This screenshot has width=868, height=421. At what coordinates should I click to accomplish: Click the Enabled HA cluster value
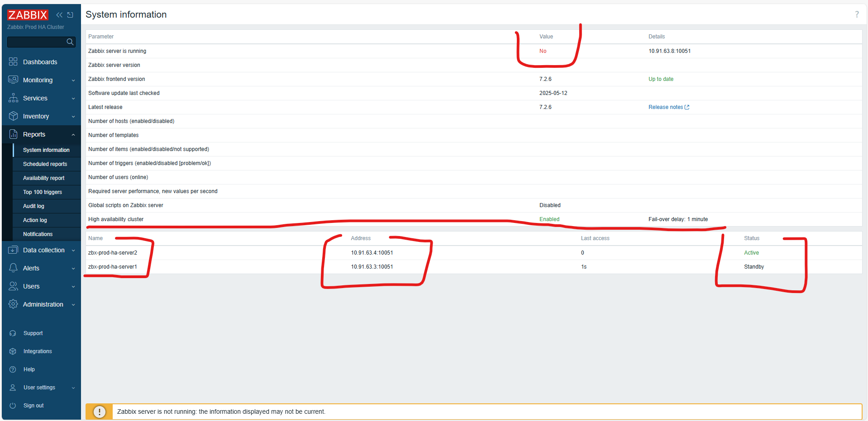pos(549,219)
